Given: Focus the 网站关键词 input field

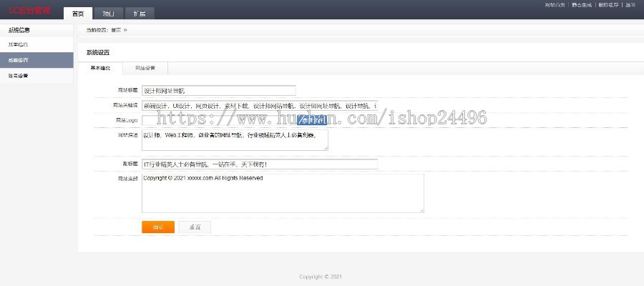Looking at the screenshot, I should pos(260,105).
